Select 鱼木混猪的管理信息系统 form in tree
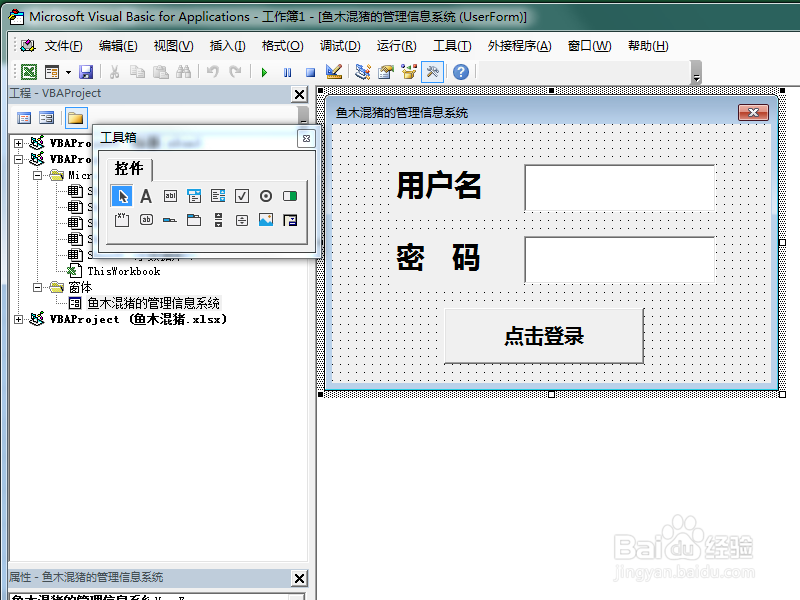This screenshot has height=600, width=800. click(153, 304)
